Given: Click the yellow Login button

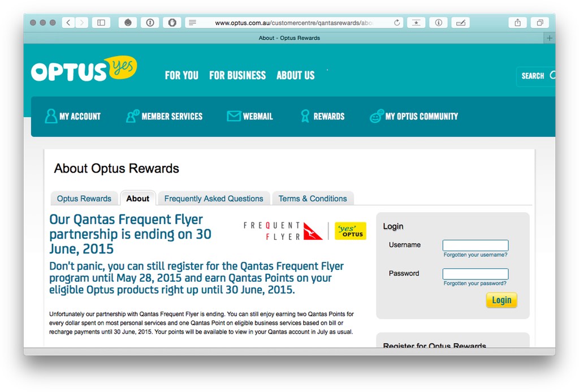Looking at the screenshot, I should pos(502,300).
